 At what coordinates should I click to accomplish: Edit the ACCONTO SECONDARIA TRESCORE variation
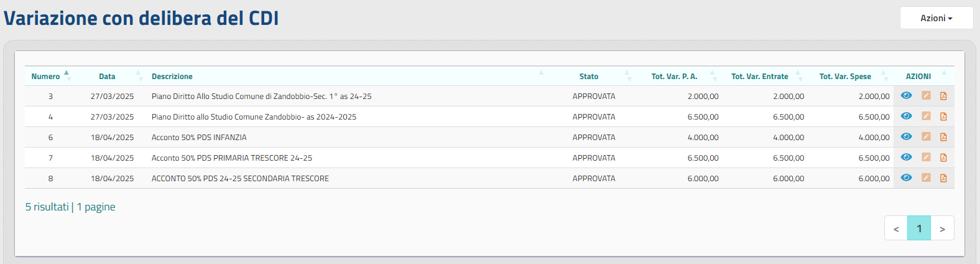[926, 178]
